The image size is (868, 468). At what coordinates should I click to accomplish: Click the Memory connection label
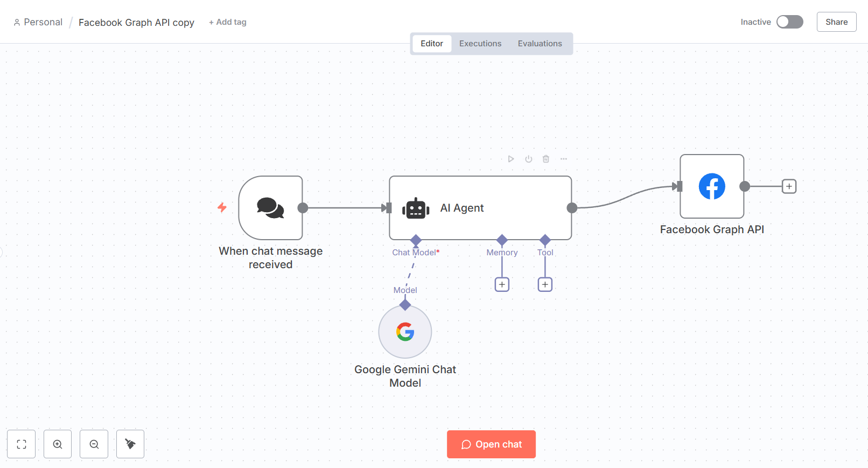[x=502, y=253]
